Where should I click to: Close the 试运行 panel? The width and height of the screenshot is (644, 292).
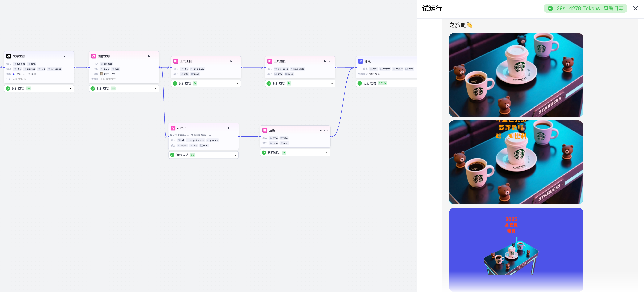635,9
